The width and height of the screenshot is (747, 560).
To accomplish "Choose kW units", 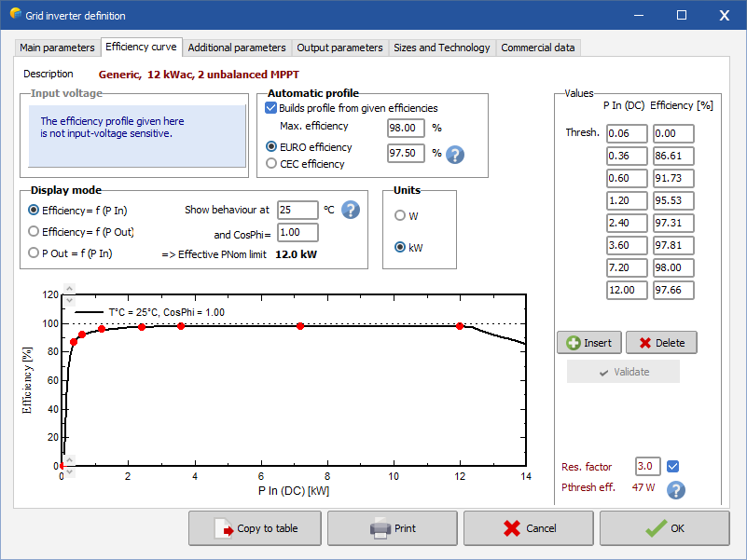I will [400, 247].
